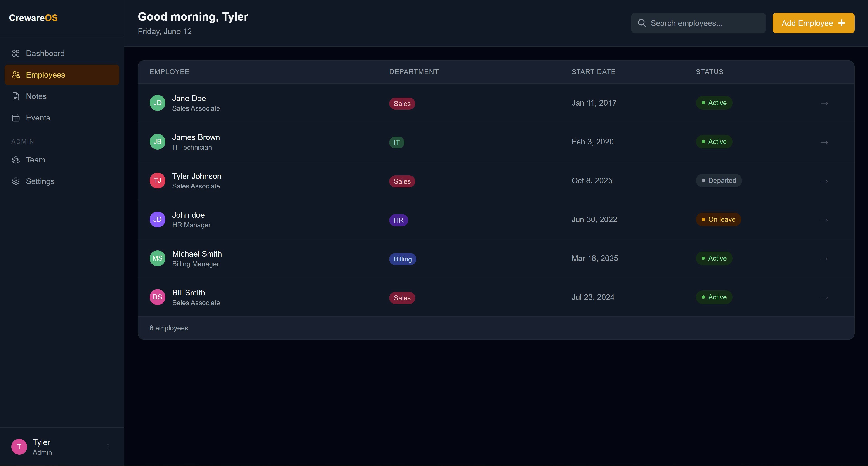Click the Jan 11, 2017 start date
The height and width of the screenshot is (466, 868).
point(594,103)
